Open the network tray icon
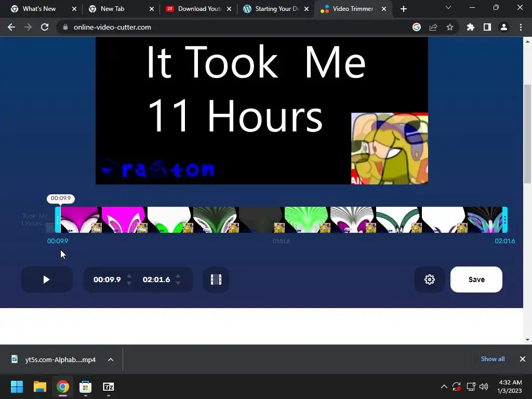Image resolution: width=532 pixels, height=399 pixels. pos(471,387)
